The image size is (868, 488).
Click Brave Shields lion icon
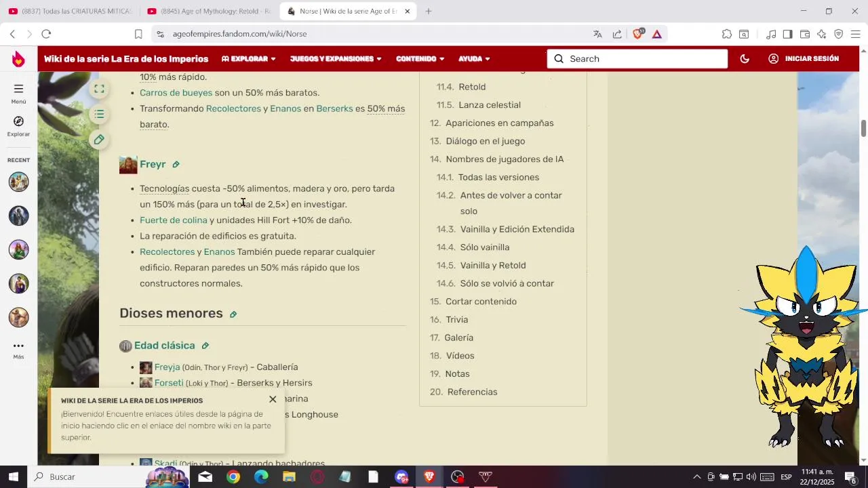[637, 34]
